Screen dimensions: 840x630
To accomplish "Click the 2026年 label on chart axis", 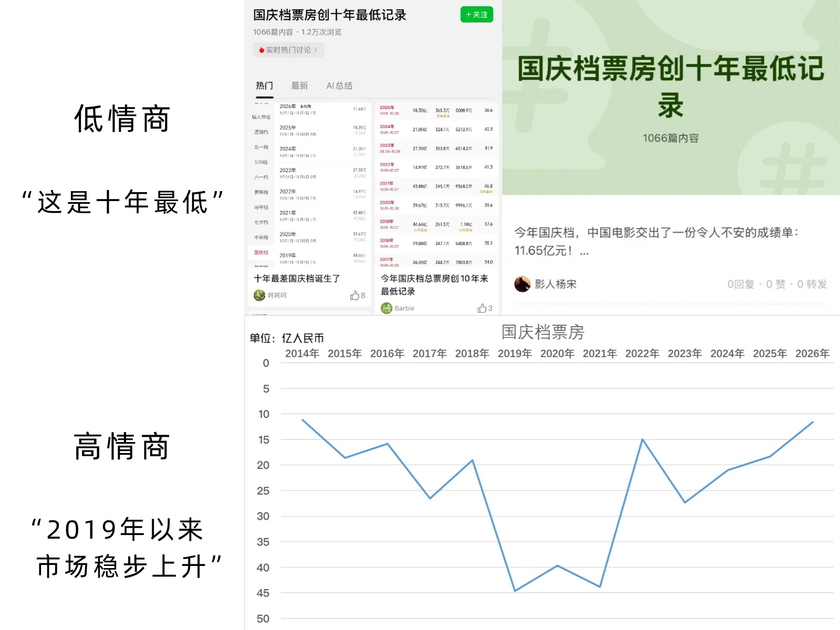I will pos(812,353).
